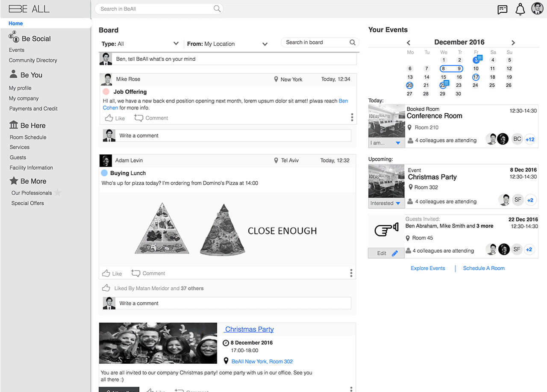
Task: Click the magnifier icon in Search in board
Action: click(x=353, y=42)
